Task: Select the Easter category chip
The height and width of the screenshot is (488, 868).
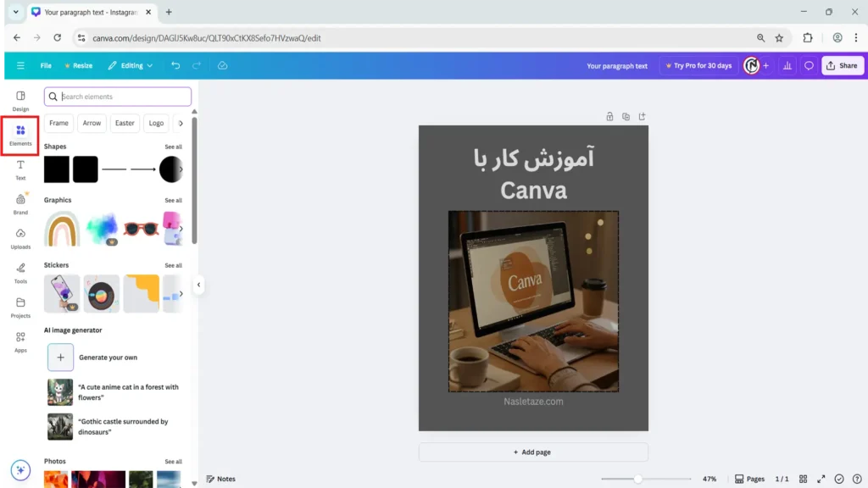Action: pos(125,123)
